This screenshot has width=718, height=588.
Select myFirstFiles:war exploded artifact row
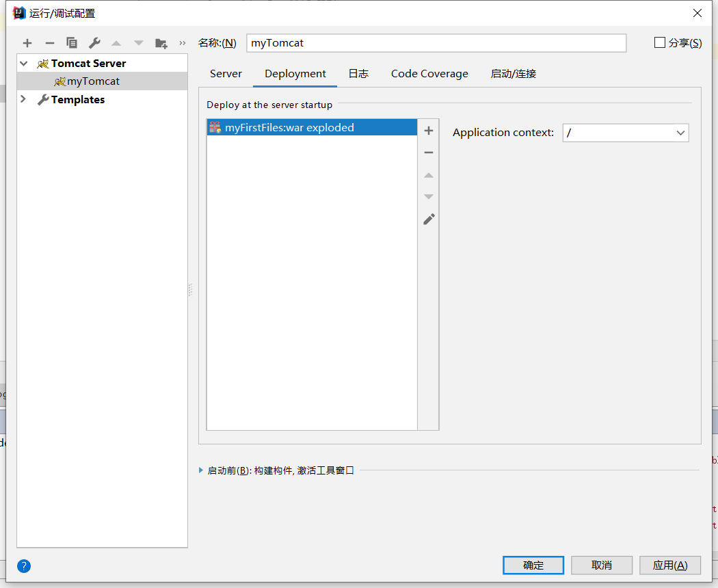click(312, 127)
